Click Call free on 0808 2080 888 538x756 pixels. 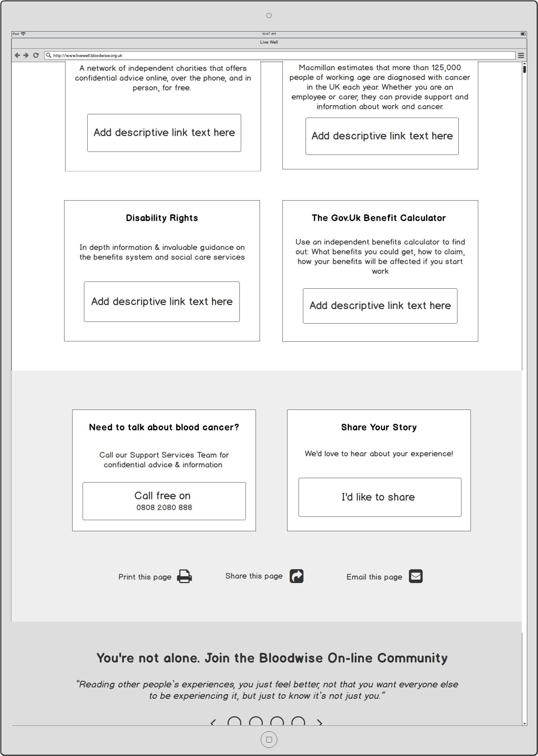pyautogui.click(x=164, y=501)
